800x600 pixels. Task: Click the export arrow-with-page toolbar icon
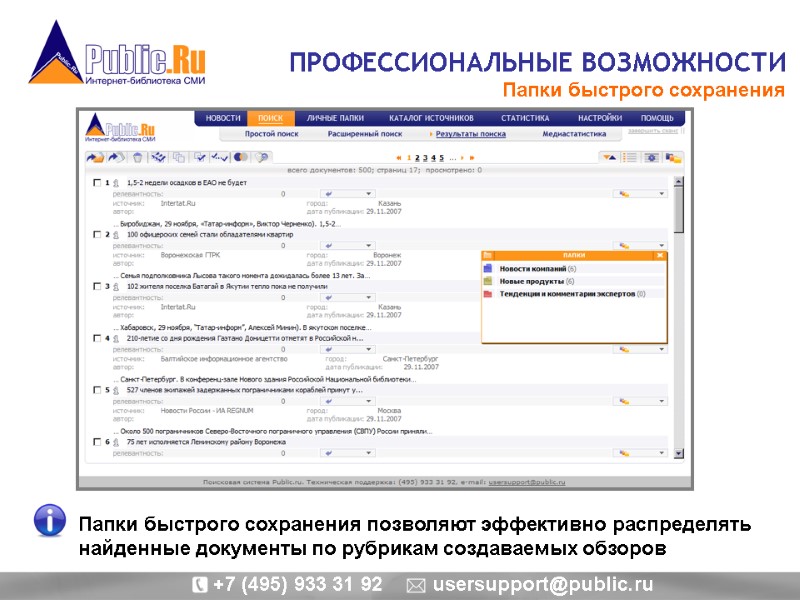(117, 158)
